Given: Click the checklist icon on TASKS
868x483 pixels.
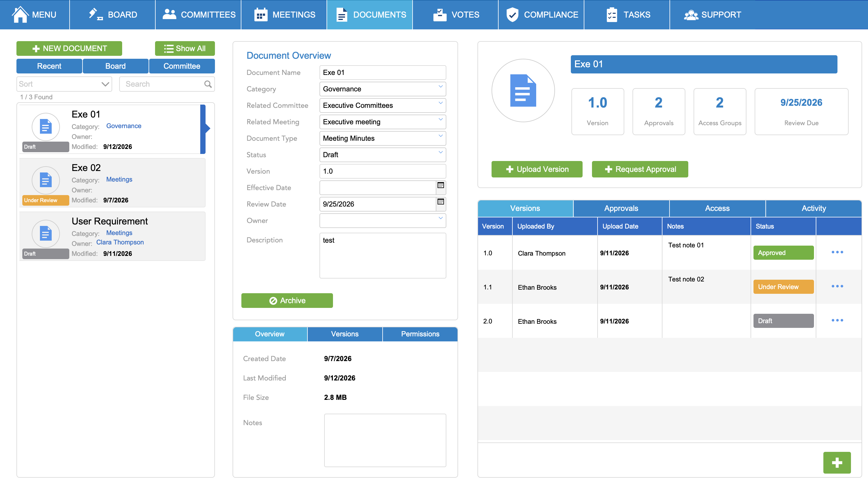Looking at the screenshot, I should 612,14.
